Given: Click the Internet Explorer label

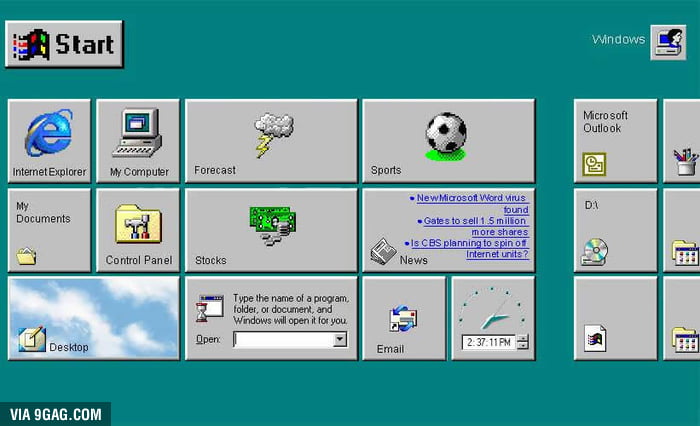Looking at the screenshot, I should [x=49, y=171].
